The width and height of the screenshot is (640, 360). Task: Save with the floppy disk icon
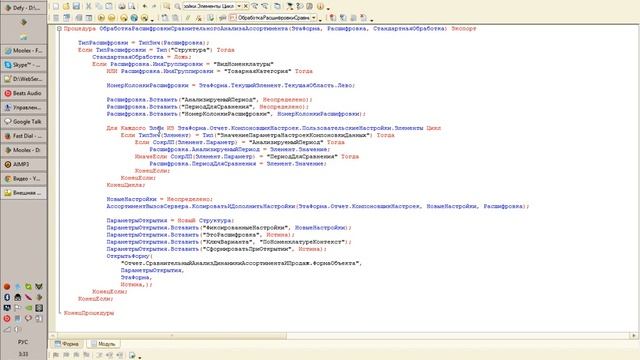point(76,6)
